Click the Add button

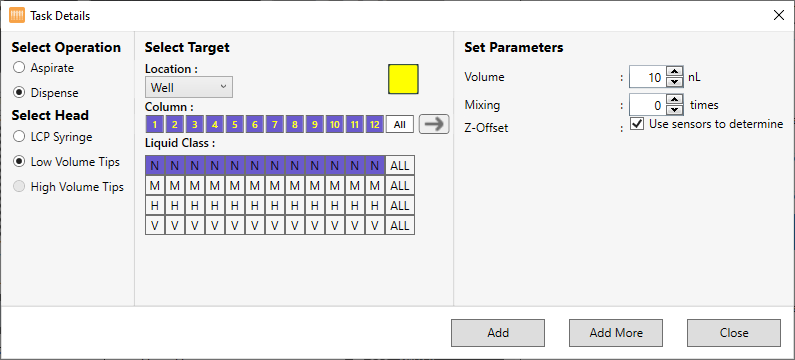point(498,333)
